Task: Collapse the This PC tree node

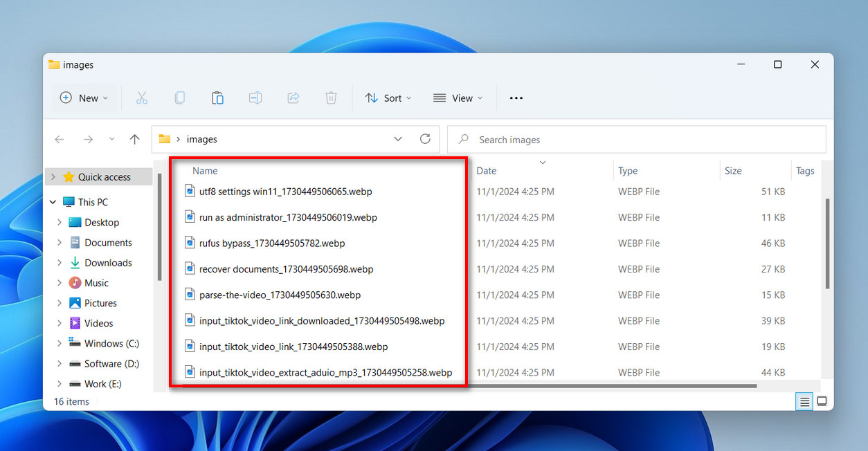Action: pyautogui.click(x=53, y=202)
